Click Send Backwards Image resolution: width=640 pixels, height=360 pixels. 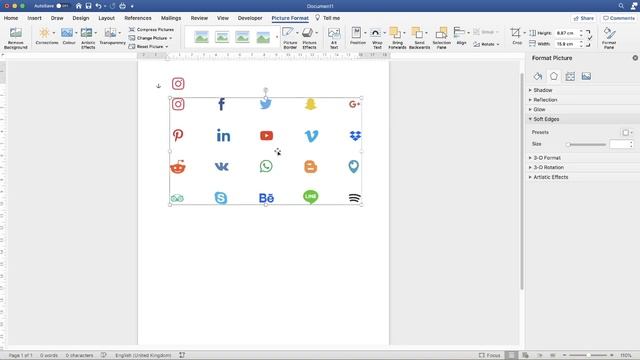(x=419, y=38)
